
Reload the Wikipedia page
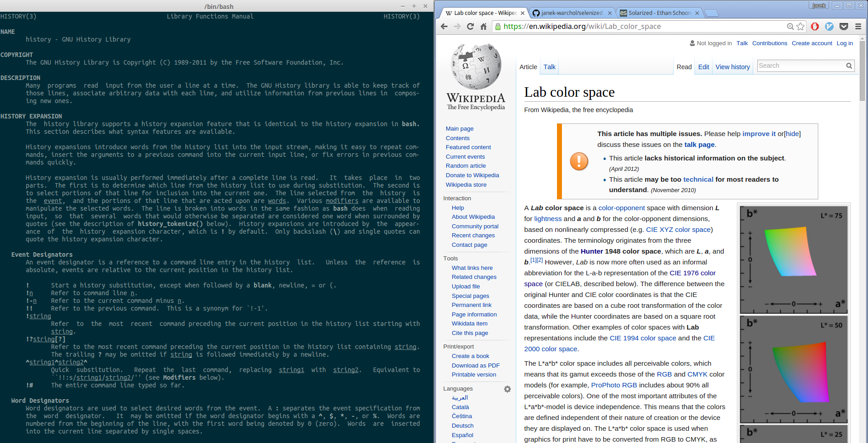click(470, 27)
